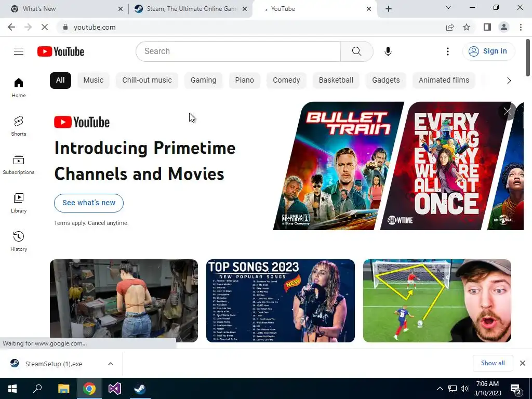Open a new browser tab
Screen dimensions: 532x399
389,9
